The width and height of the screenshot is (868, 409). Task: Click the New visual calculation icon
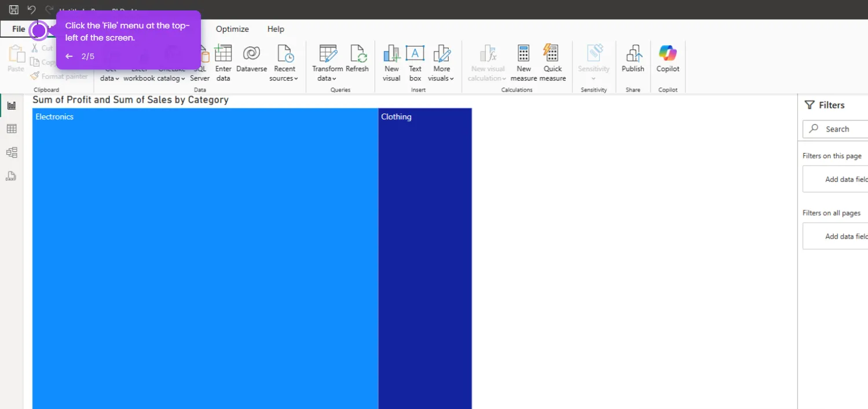point(488,53)
